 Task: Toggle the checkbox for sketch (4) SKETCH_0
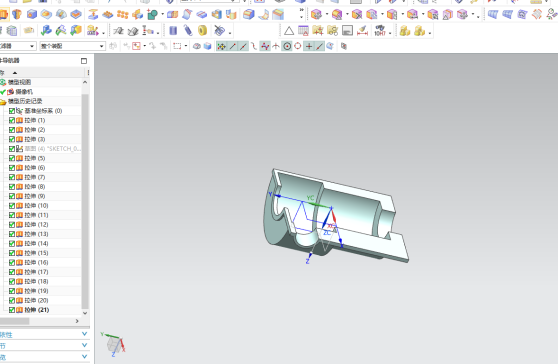pos(12,149)
